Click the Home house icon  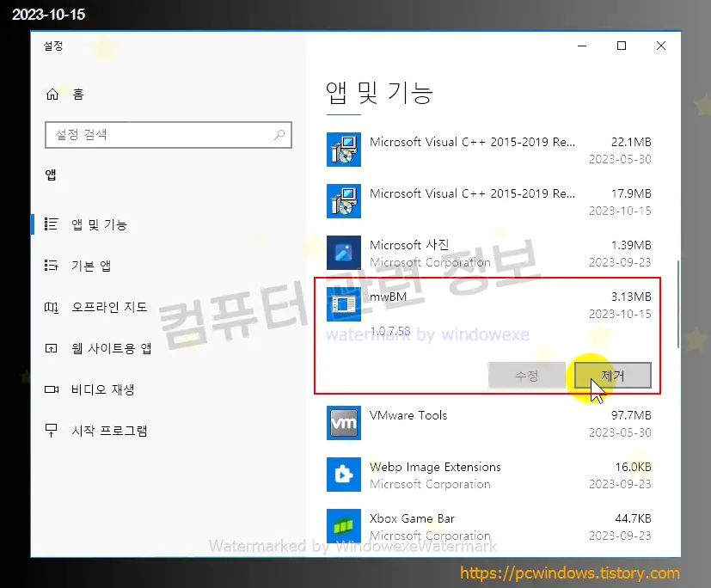coord(52,95)
